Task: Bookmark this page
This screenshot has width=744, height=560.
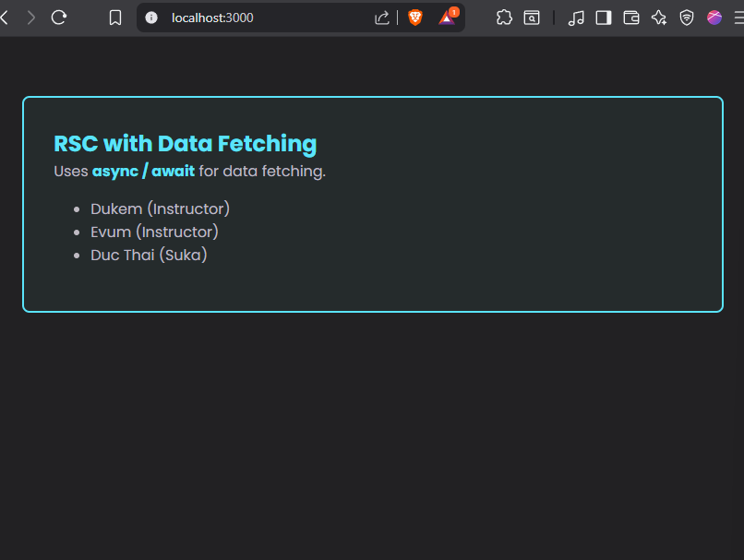Action: 115,18
